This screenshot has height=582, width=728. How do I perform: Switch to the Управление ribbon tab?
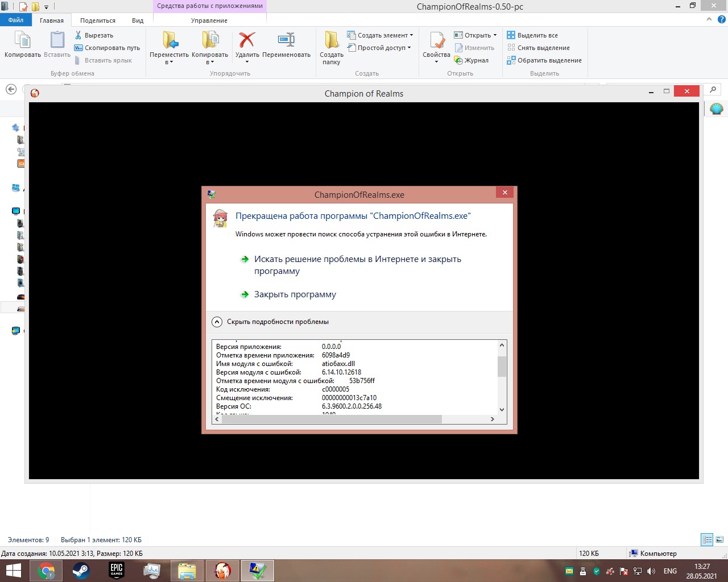pos(209,20)
